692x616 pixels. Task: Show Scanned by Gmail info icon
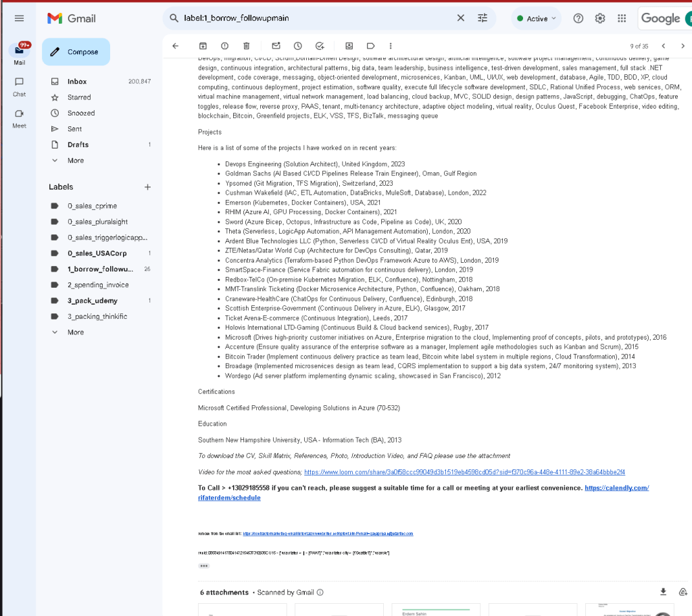click(x=320, y=592)
